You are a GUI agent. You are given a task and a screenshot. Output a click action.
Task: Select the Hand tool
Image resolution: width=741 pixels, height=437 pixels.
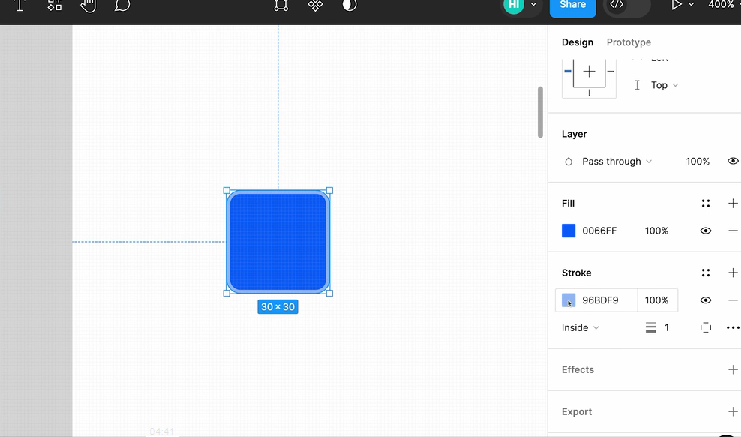coord(88,5)
